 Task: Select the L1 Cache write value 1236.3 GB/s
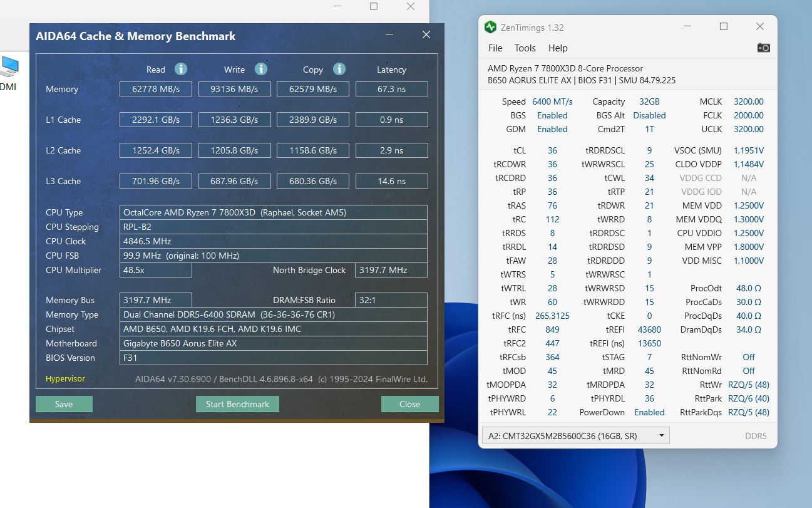[235, 120]
